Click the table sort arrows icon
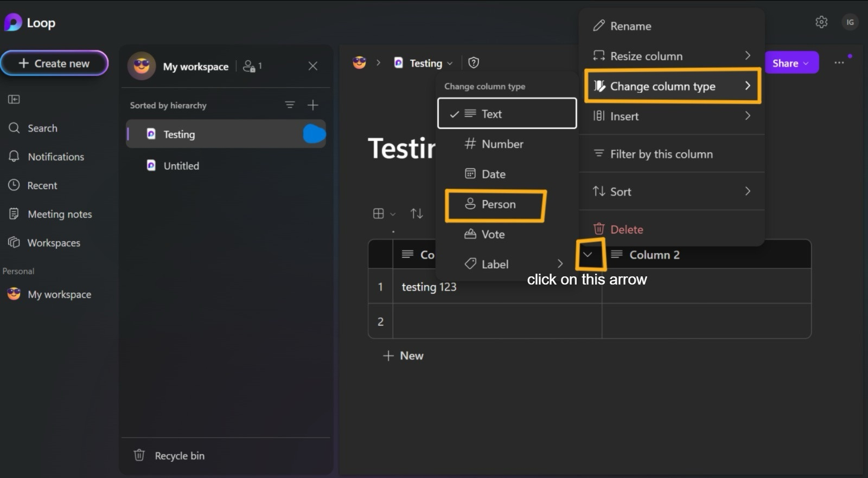This screenshot has width=868, height=478. click(417, 214)
